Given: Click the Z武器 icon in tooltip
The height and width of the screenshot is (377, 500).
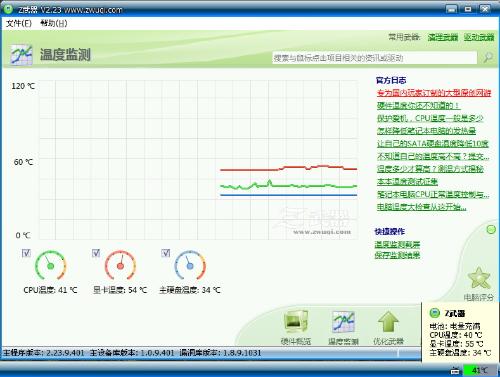Looking at the screenshot, I should click(x=435, y=313).
